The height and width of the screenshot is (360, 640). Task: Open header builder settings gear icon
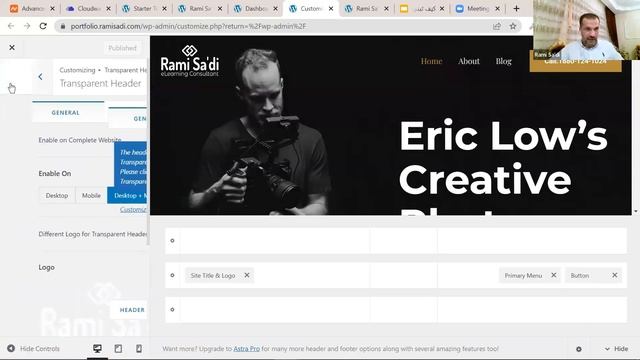pyautogui.click(x=579, y=349)
